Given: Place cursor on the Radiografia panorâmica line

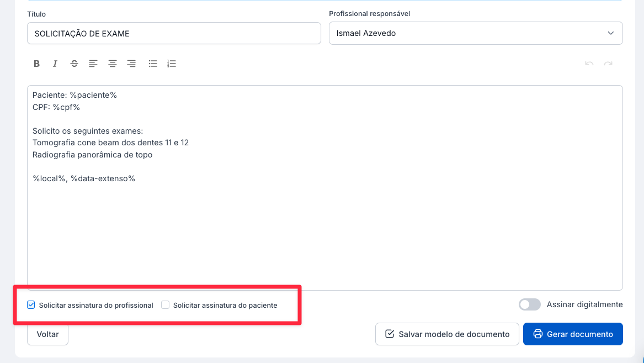Looking at the screenshot, I should tap(92, 155).
